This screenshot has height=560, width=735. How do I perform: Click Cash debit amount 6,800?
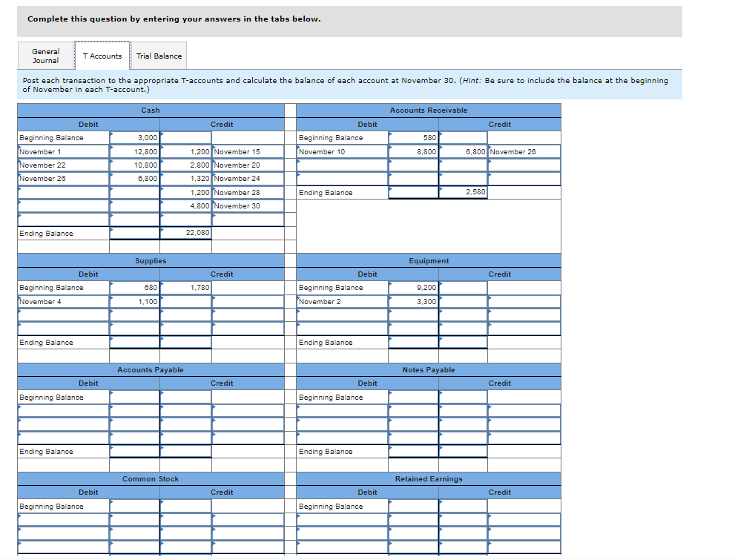pos(134,179)
